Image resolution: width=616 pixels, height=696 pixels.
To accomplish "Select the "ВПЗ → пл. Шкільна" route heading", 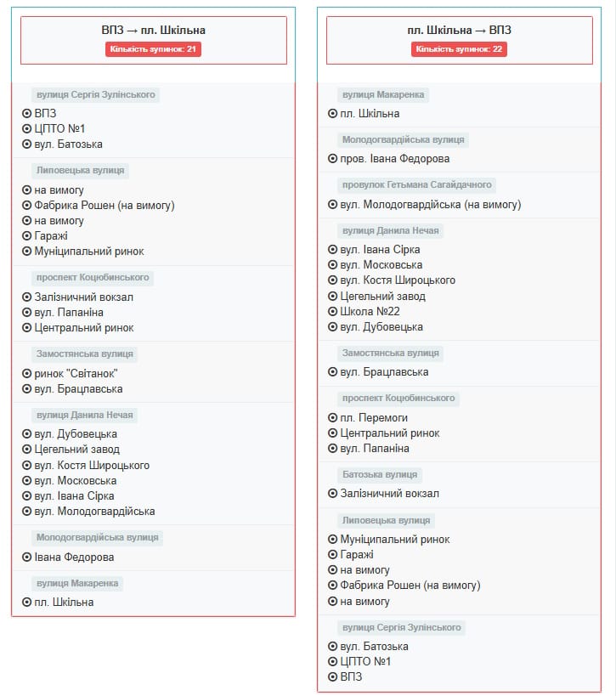I will click(x=154, y=31).
